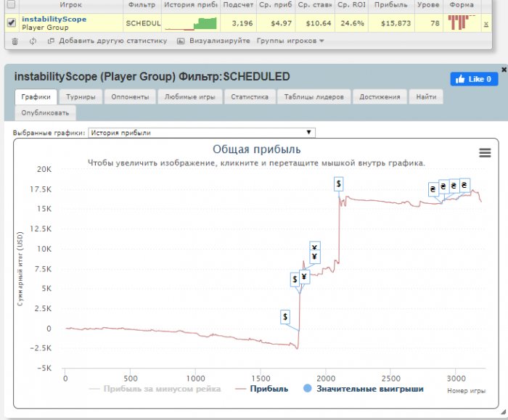Open the Любимые игры tab
The width and height of the screenshot is (508, 420).
tap(190, 96)
